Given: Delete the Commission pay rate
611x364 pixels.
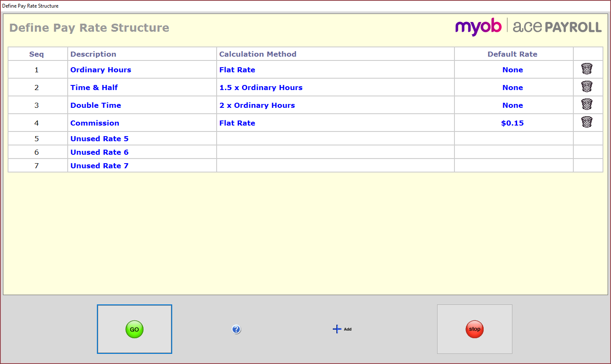Looking at the screenshot, I should point(587,122).
